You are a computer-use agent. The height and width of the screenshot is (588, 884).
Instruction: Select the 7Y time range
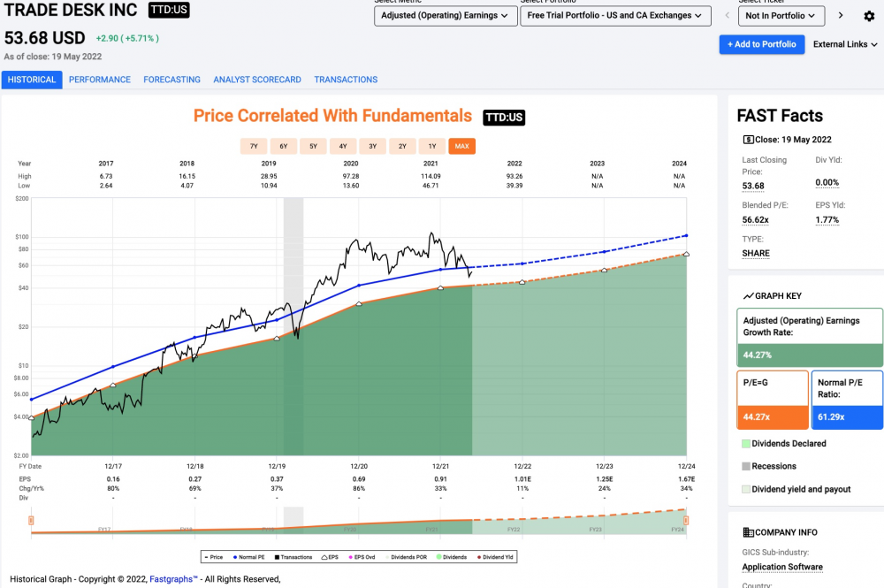[254, 146]
